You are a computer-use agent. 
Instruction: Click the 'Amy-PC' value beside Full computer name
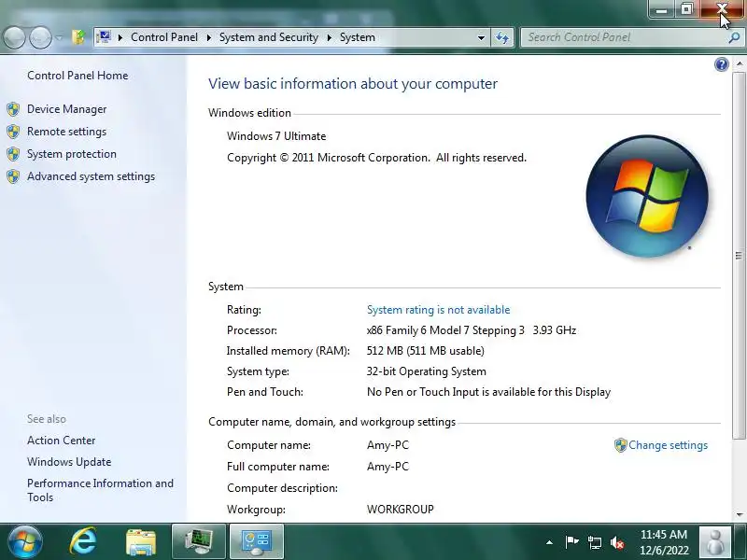coord(388,466)
